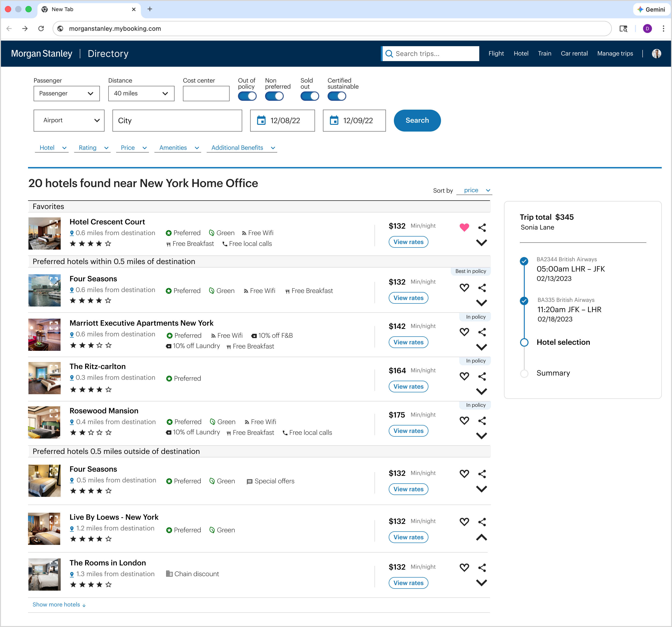Disable the Sold out toggle
672x627 pixels.
click(x=310, y=96)
